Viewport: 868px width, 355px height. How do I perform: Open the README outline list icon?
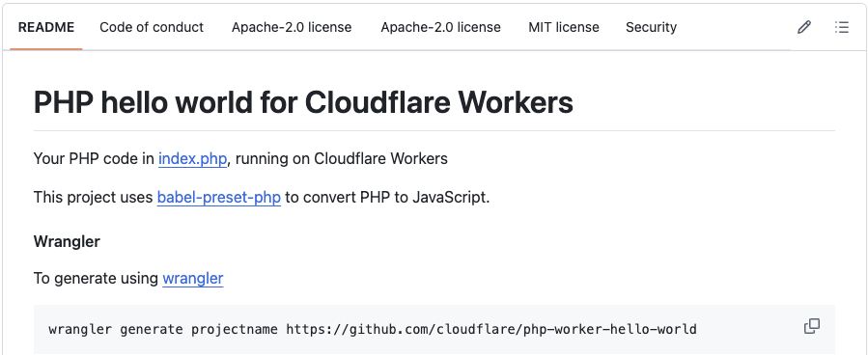click(x=841, y=27)
